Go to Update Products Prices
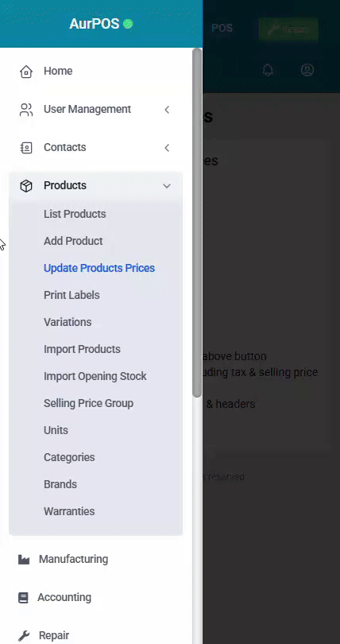The width and height of the screenshot is (340, 644). pos(99,268)
